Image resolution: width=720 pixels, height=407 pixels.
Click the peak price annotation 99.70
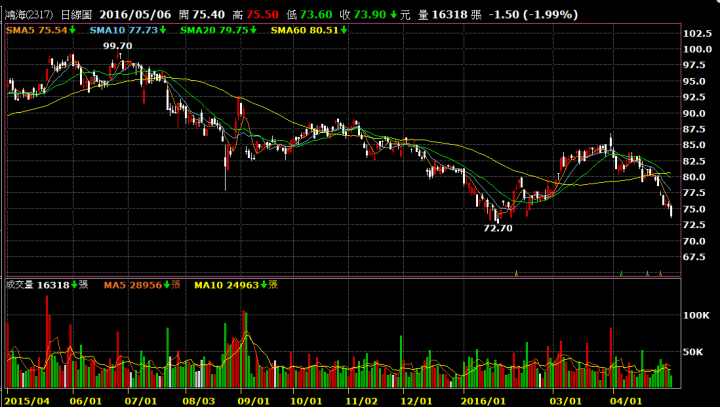click(x=118, y=46)
